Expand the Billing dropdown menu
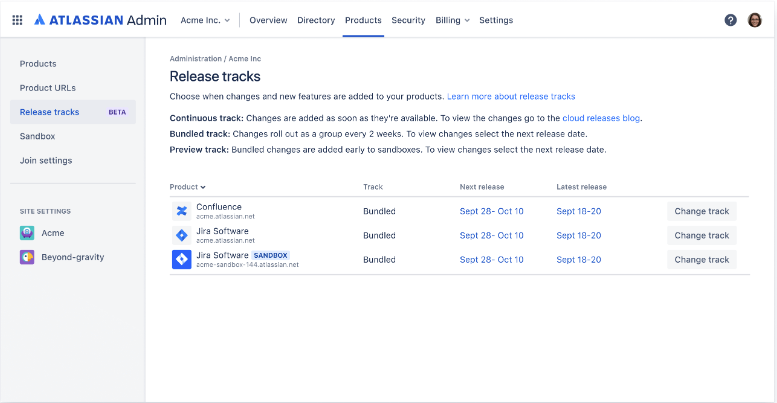The height and width of the screenshot is (403, 777). tap(452, 20)
